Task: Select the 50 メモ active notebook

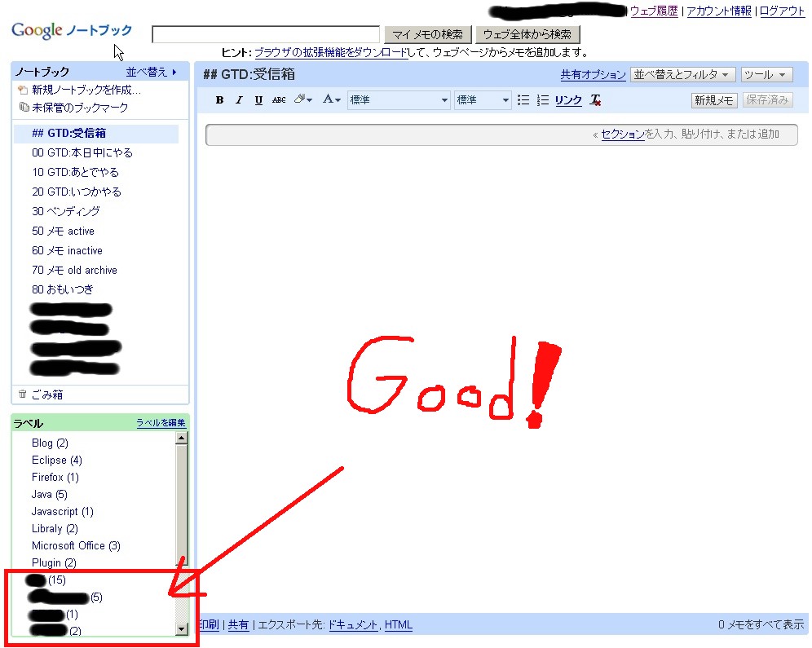Action: [63, 231]
